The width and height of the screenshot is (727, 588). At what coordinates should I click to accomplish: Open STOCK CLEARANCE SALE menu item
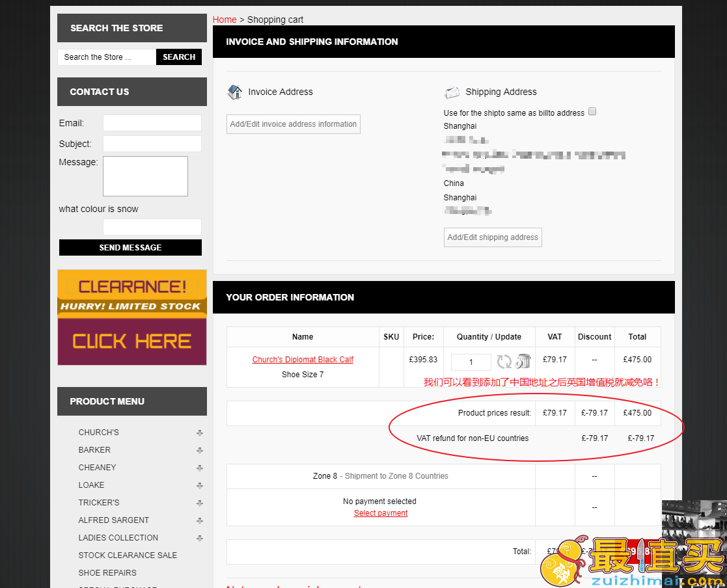click(128, 555)
